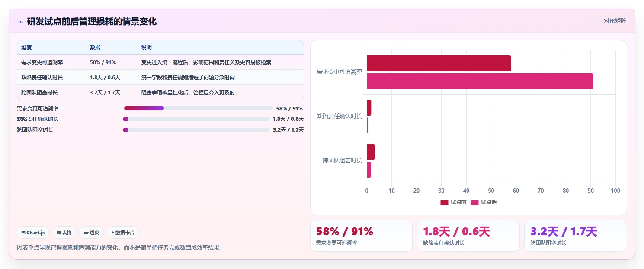The width and height of the screenshot is (644, 269).
Task: Click the chart y-axis label 需求变更可追溯率
Action: tap(340, 72)
